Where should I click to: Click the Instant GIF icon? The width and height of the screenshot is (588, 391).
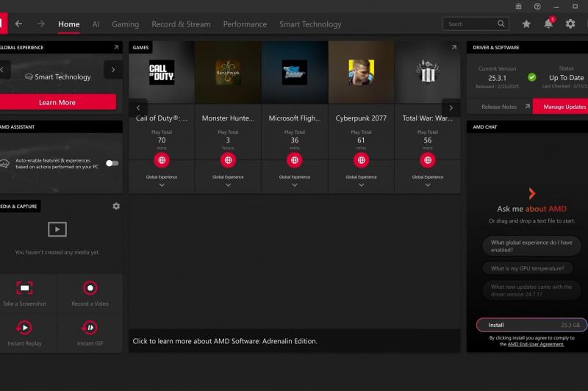[x=90, y=328]
